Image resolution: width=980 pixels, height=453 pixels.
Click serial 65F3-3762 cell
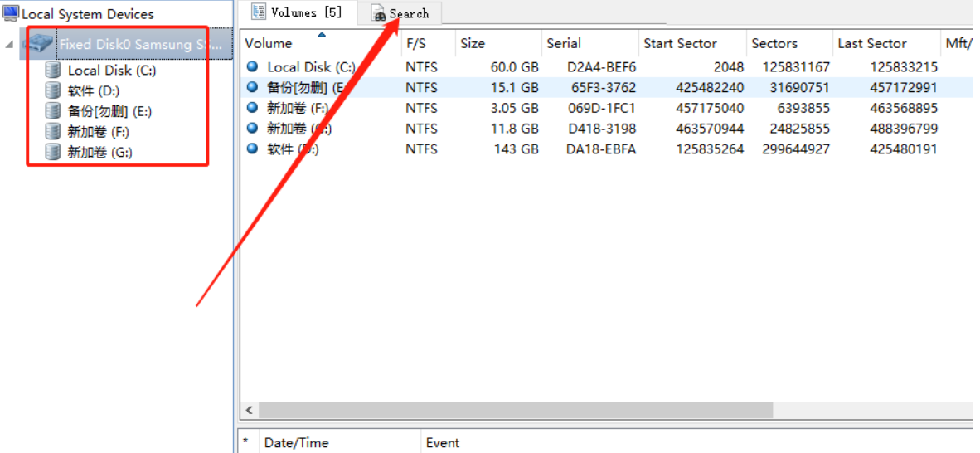(603, 88)
